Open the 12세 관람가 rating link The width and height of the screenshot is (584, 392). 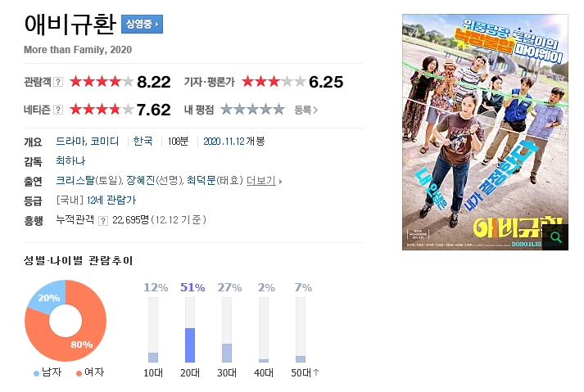point(111,201)
